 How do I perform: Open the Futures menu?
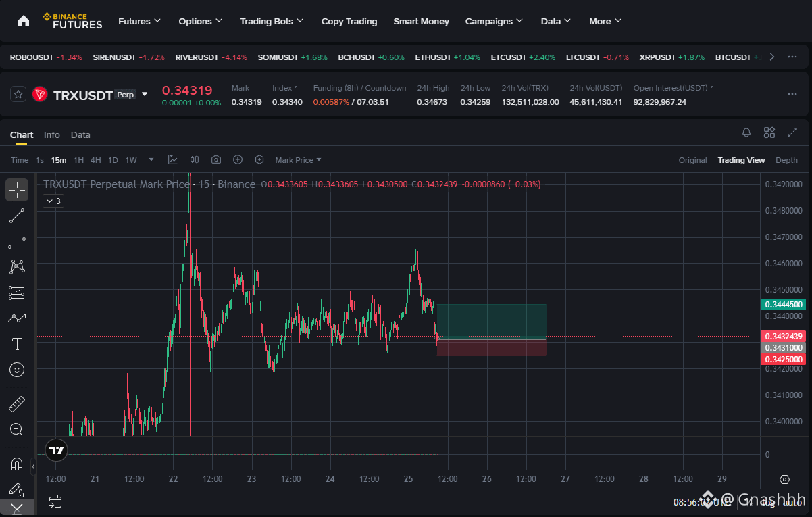(x=139, y=21)
